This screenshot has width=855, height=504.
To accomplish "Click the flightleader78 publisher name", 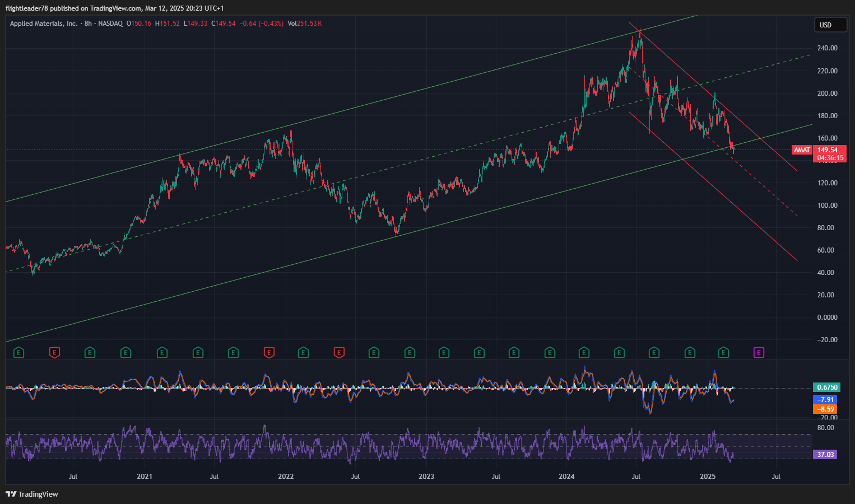I will (26, 8).
